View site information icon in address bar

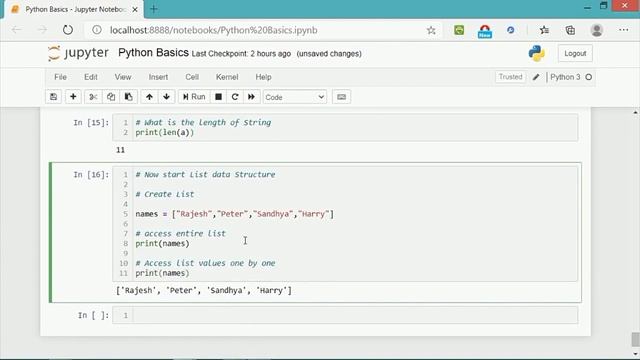coord(97,30)
